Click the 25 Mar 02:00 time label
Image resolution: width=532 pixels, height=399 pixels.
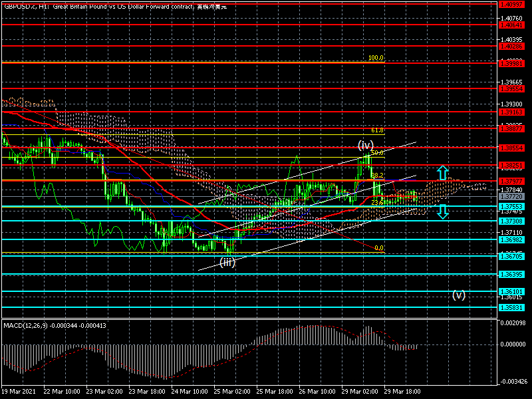232,392
